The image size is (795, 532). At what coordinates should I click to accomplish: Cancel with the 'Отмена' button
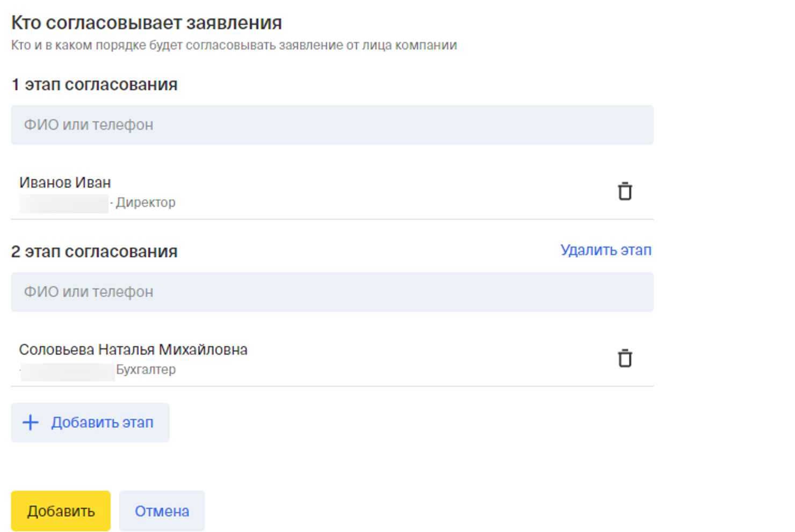(162, 511)
